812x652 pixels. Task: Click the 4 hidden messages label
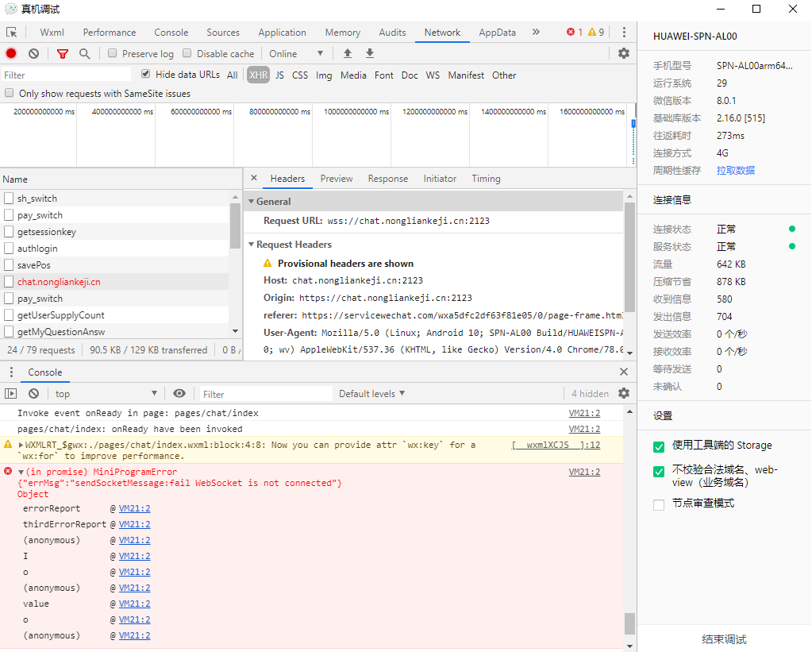click(590, 394)
